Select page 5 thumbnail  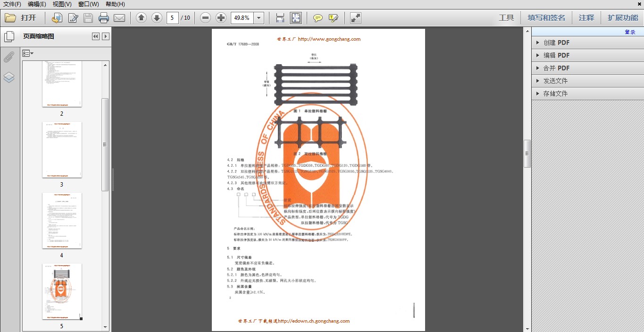(x=62, y=291)
